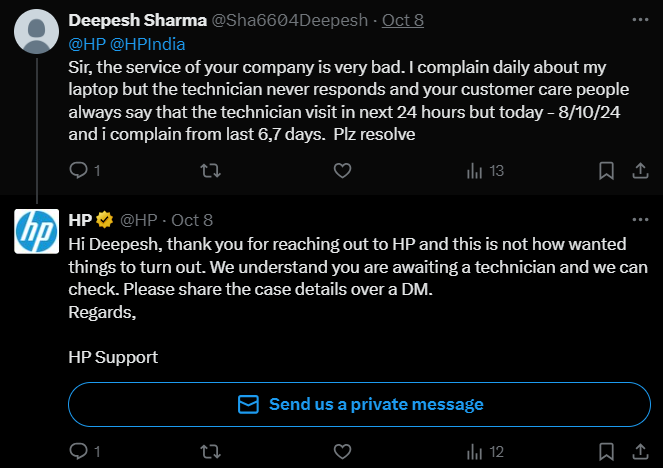Bookmark Deepesh Sharma's tweet

click(606, 171)
